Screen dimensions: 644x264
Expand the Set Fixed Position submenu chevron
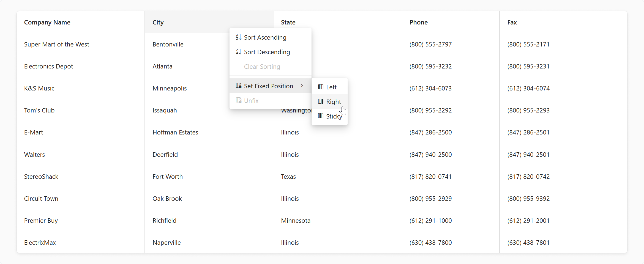click(x=302, y=86)
